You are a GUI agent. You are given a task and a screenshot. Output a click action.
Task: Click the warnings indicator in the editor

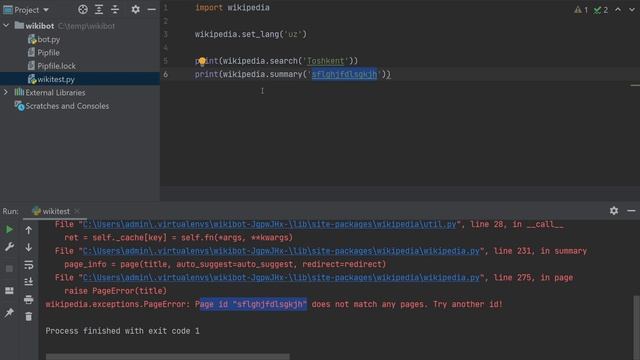[x=581, y=10]
